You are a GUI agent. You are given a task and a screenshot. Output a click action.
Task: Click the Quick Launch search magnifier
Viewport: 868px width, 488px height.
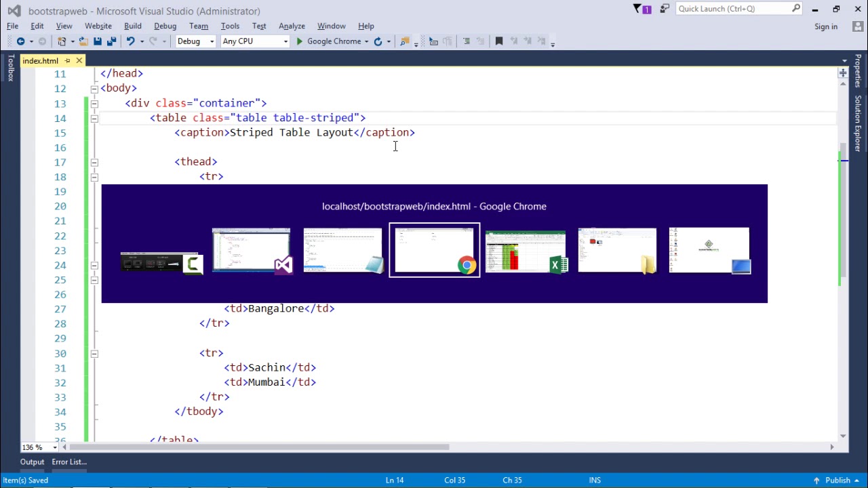pos(796,9)
